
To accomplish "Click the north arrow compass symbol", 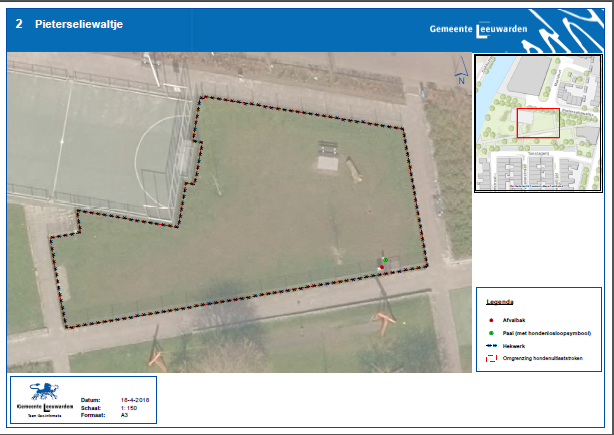I will 459,70.
